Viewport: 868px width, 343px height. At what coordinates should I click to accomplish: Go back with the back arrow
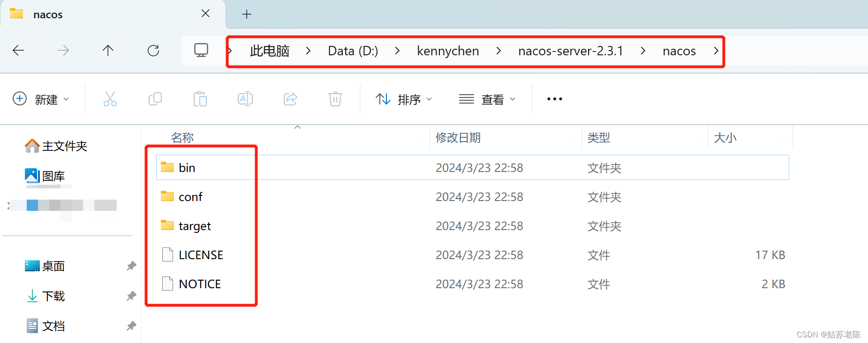(18, 50)
